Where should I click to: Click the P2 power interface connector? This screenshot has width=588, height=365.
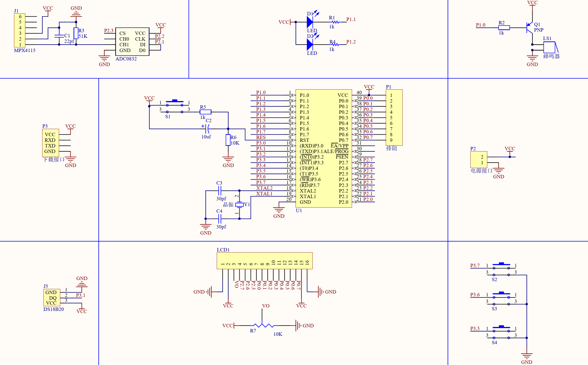click(x=479, y=160)
